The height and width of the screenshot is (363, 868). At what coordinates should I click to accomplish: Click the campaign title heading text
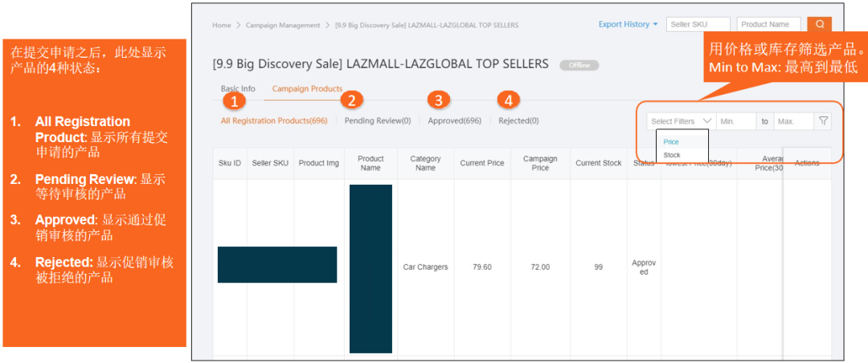click(x=380, y=64)
